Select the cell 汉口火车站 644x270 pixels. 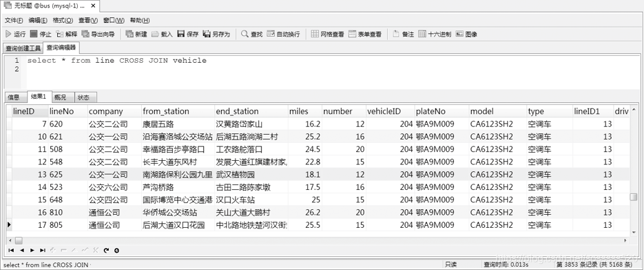[251, 200]
